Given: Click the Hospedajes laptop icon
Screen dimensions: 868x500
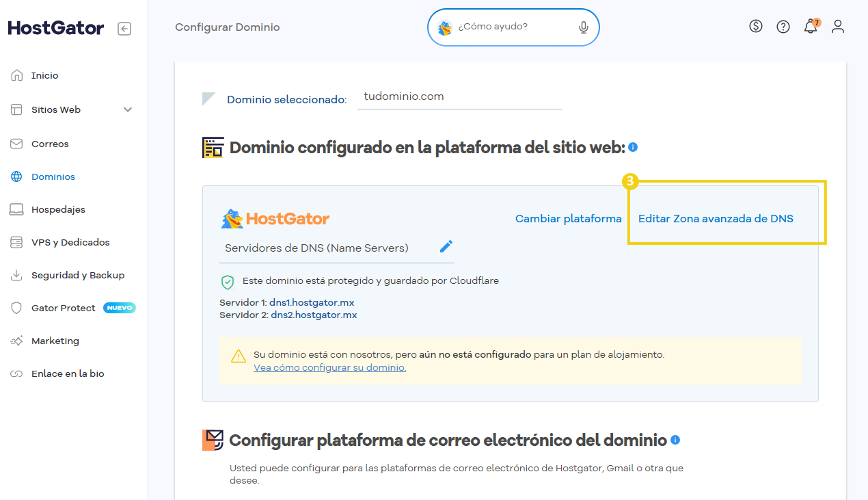Looking at the screenshot, I should [17, 209].
